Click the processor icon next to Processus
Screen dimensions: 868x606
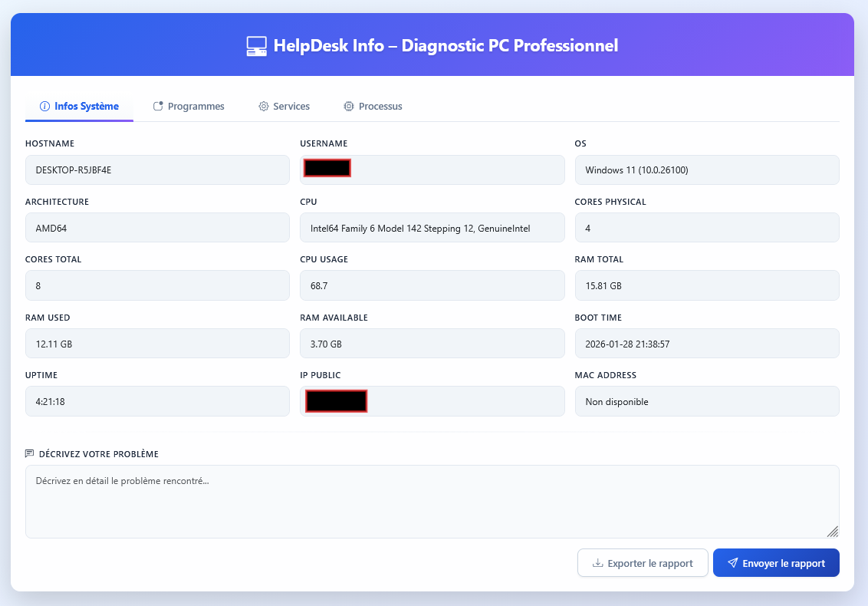pyautogui.click(x=348, y=106)
